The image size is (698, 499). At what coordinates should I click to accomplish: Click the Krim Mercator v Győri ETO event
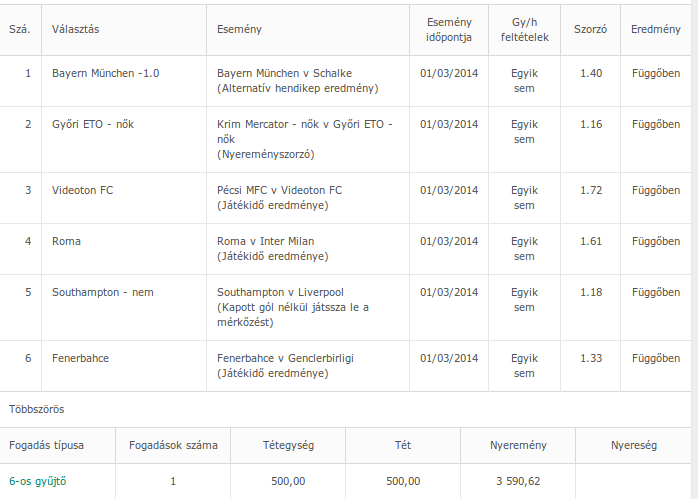(304, 124)
